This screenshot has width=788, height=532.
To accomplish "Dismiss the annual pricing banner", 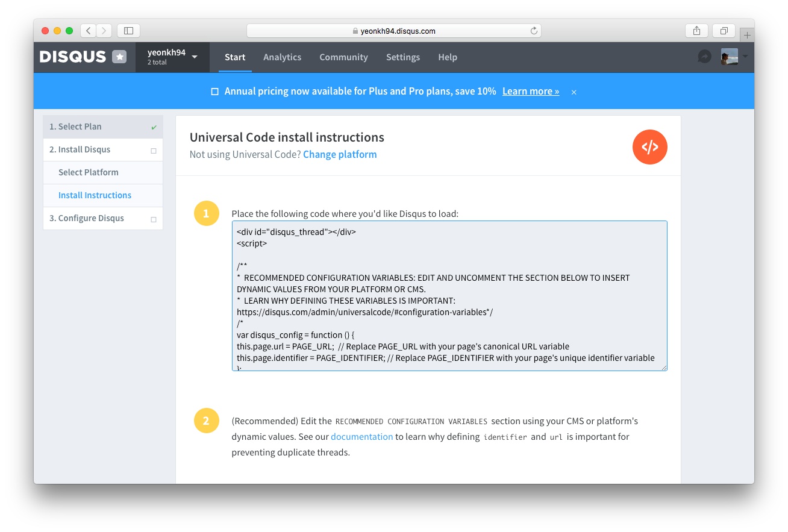I will (574, 92).
